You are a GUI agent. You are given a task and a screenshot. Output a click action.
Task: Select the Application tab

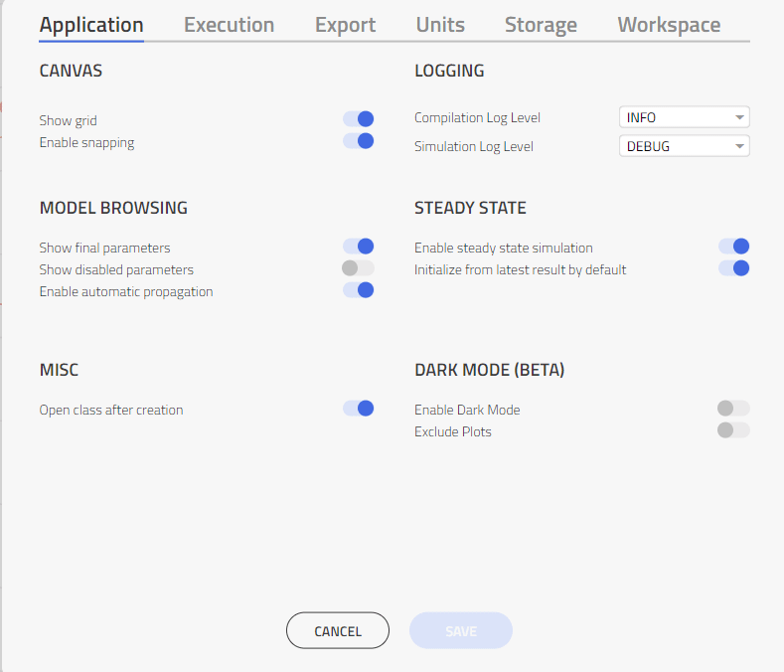[91, 25]
